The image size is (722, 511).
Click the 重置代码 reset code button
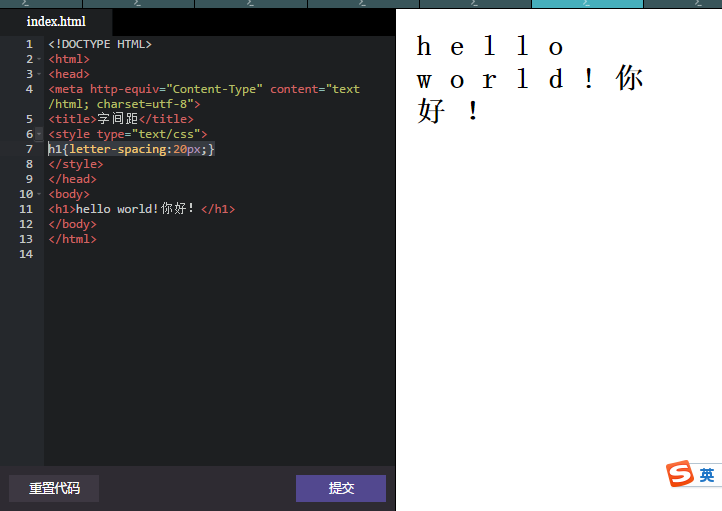tap(54, 488)
